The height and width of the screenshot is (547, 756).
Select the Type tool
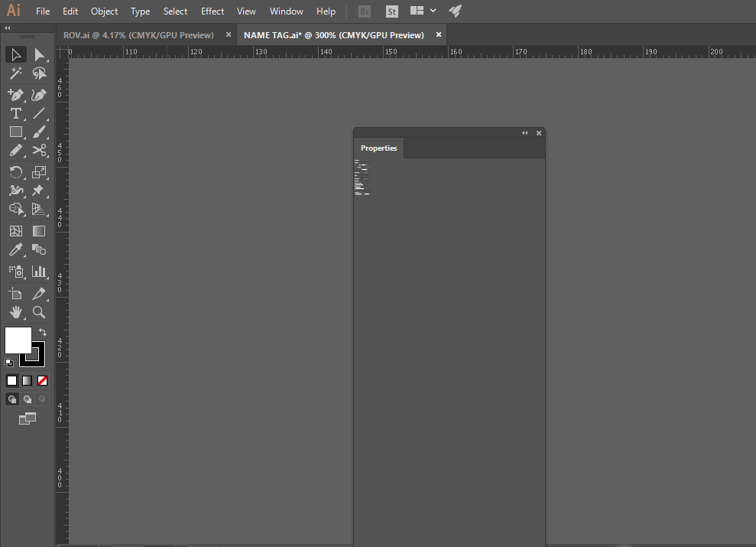coord(16,113)
